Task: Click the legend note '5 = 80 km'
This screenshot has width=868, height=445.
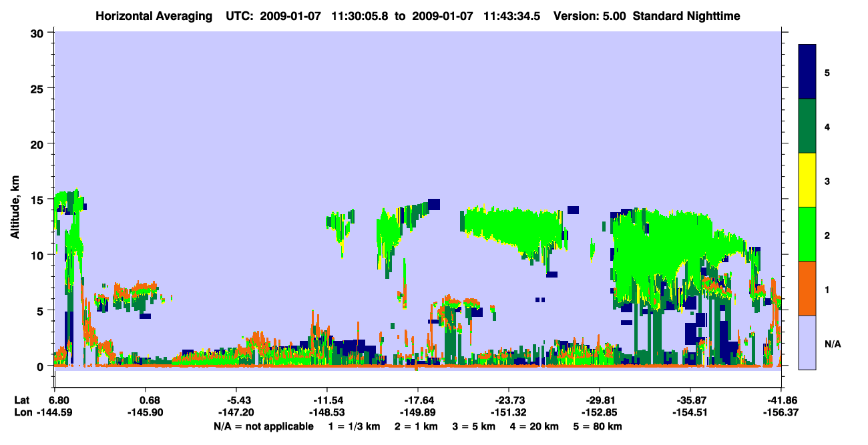Action: [596, 426]
